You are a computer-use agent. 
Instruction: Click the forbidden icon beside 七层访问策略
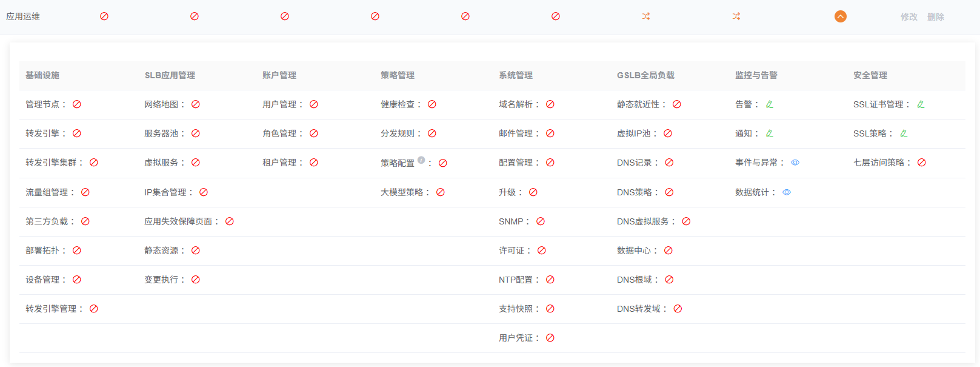(x=921, y=163)
